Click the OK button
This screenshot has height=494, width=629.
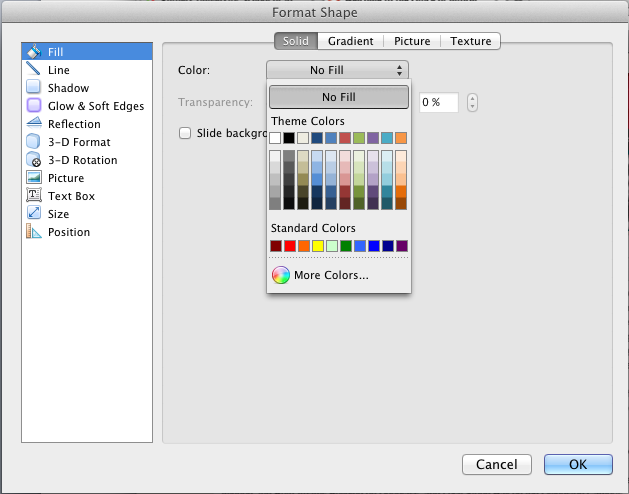click(578, 464)
